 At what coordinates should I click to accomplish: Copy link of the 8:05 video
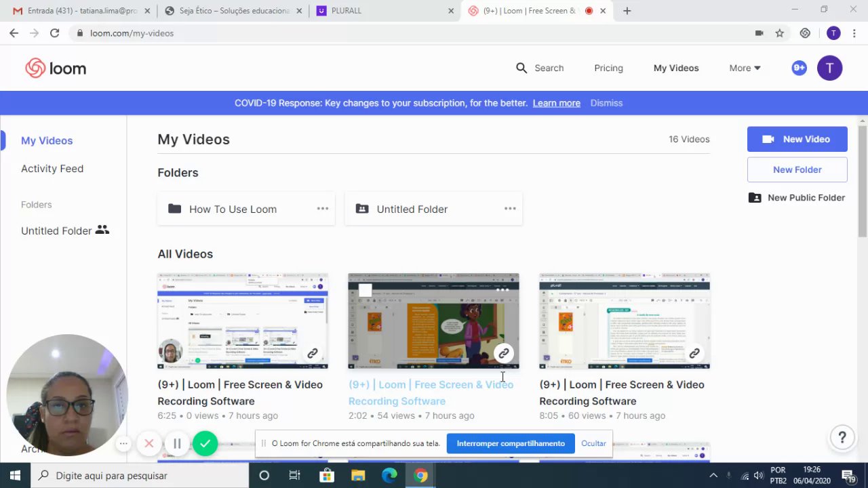(694, 353)
